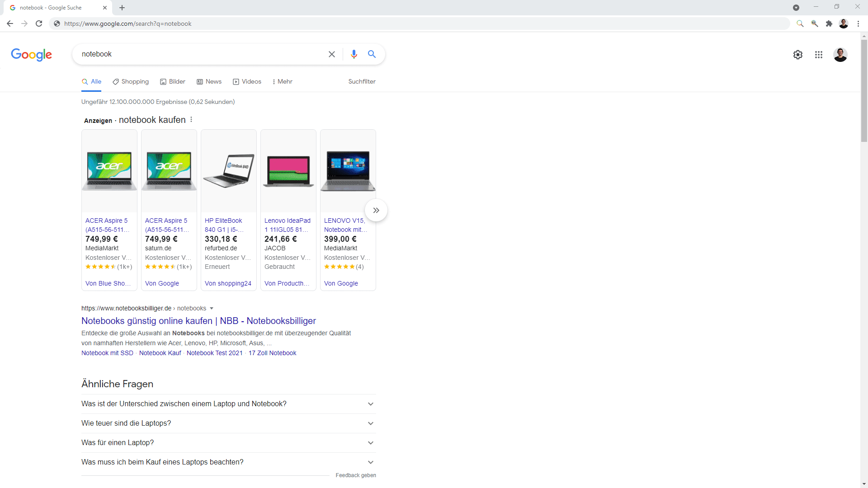
Task: Click the 330,18 € price on refurbed.de card
Action: click(221, 239)
